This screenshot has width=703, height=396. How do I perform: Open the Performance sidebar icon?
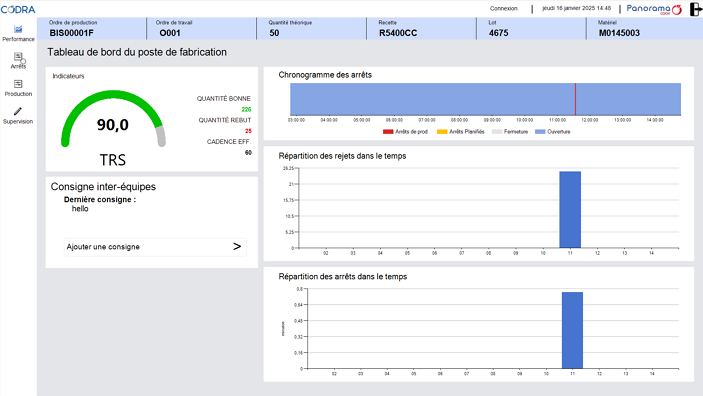[x=18, y=29]
